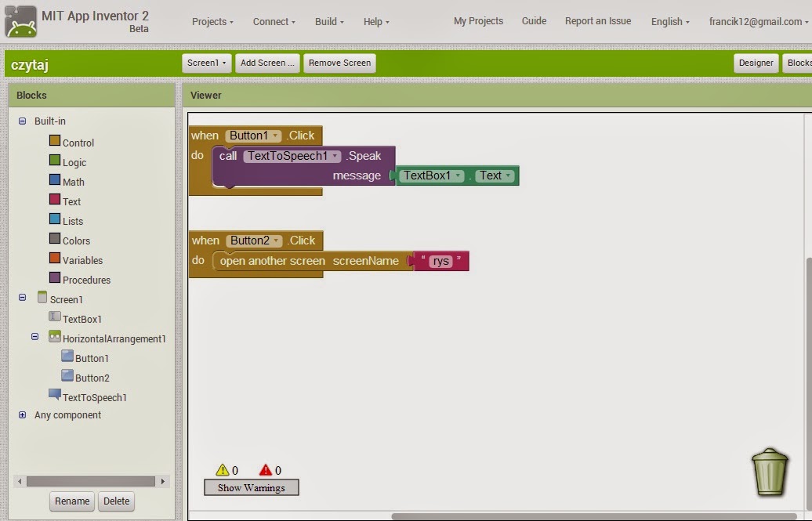The width and height of the screenshot is (812, 521).
Task: Open the Variables blocks drawer
Action: (83, 260)
